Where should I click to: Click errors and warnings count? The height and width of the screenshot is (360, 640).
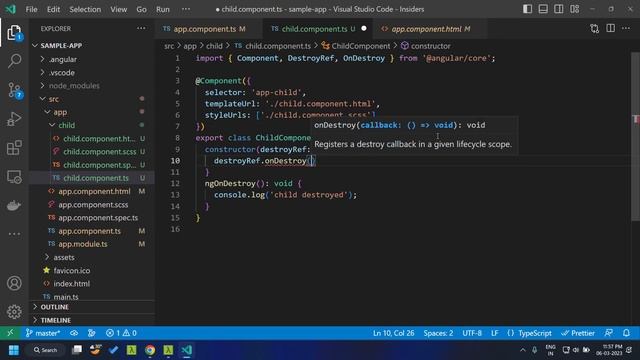click(x=121, y=333)
